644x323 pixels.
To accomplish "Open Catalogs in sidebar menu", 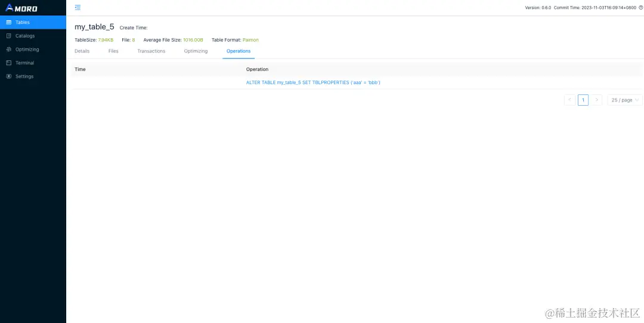I will [33, 36].
